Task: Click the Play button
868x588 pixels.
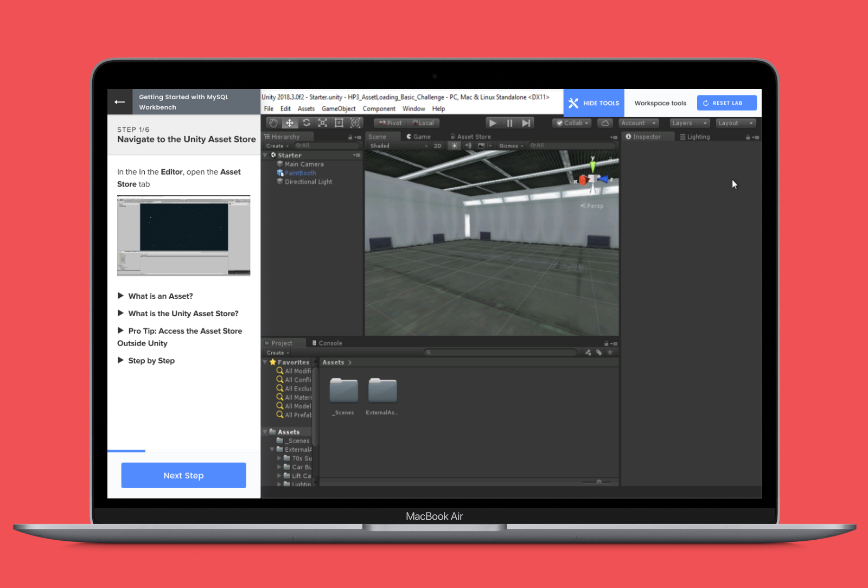Action: point(493,123)
